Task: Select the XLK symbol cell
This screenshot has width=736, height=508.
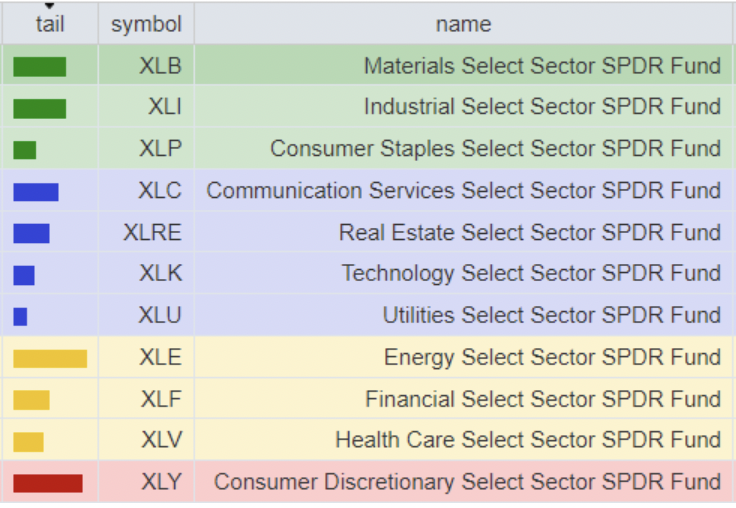Action: pyautogui.click(x=160, y=273)
